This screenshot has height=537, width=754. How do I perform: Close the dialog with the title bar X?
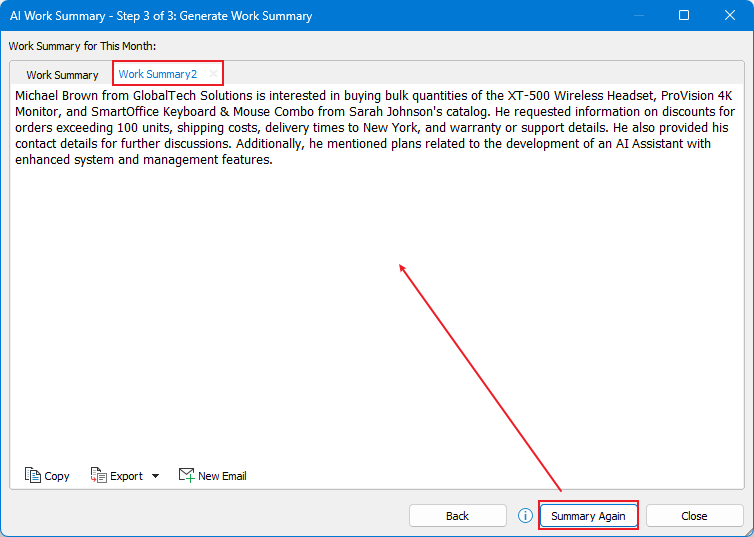tap(730, 16)
